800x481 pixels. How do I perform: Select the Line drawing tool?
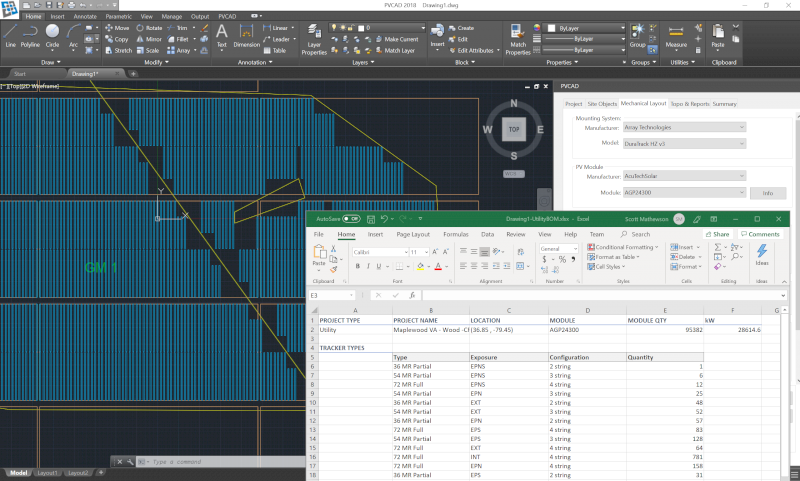point(10,34)
